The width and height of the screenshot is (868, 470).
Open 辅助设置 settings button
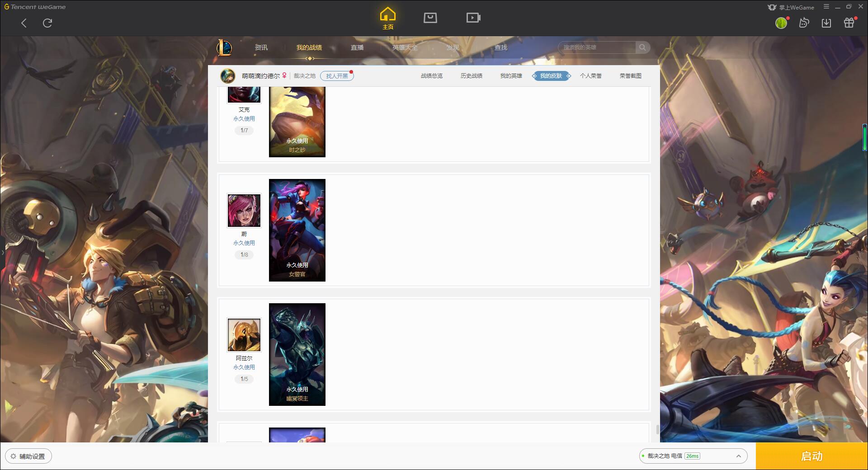point(28,456)
